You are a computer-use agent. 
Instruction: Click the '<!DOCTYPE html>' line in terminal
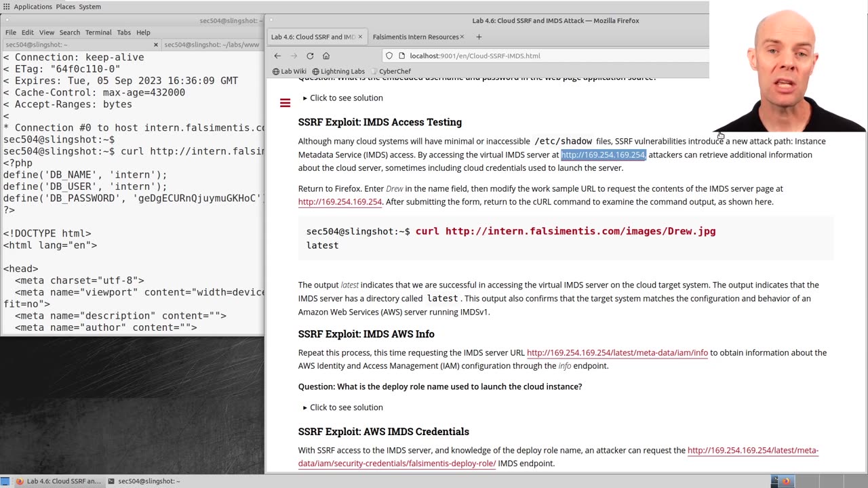[47, 233]
